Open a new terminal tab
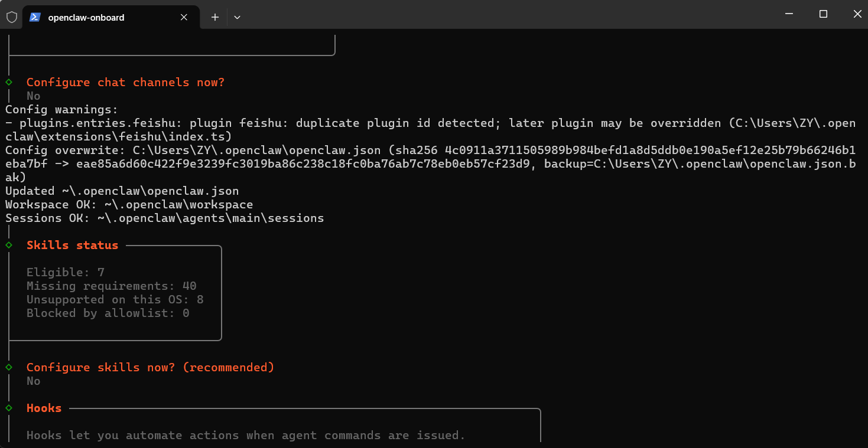The width and height of the screenshot is (868, 448). point(215,17)
